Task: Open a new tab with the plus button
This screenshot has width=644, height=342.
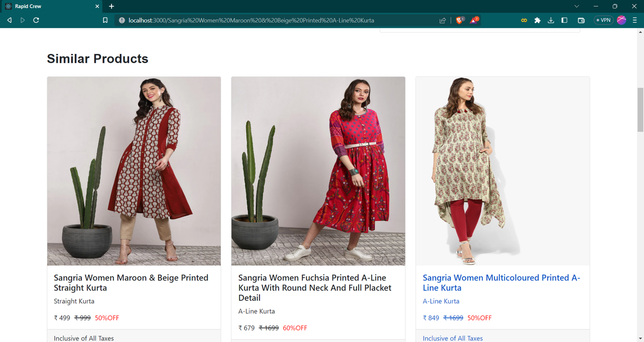Action: pyautogui.click(x=112, y=6)
